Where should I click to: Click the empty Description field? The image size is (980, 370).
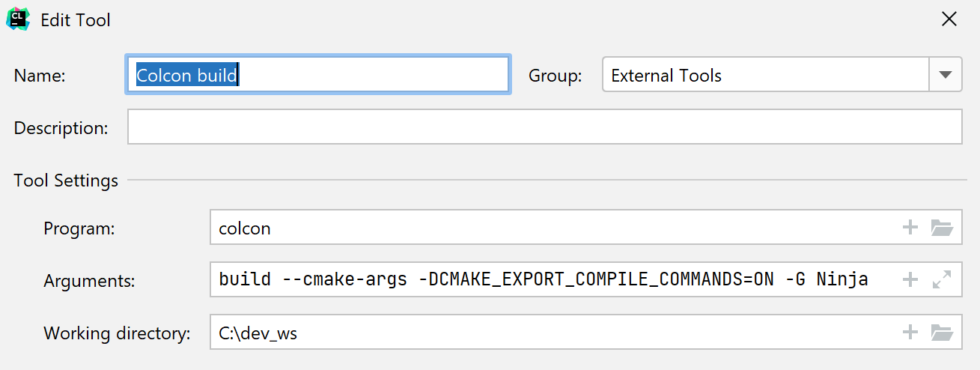544,127
